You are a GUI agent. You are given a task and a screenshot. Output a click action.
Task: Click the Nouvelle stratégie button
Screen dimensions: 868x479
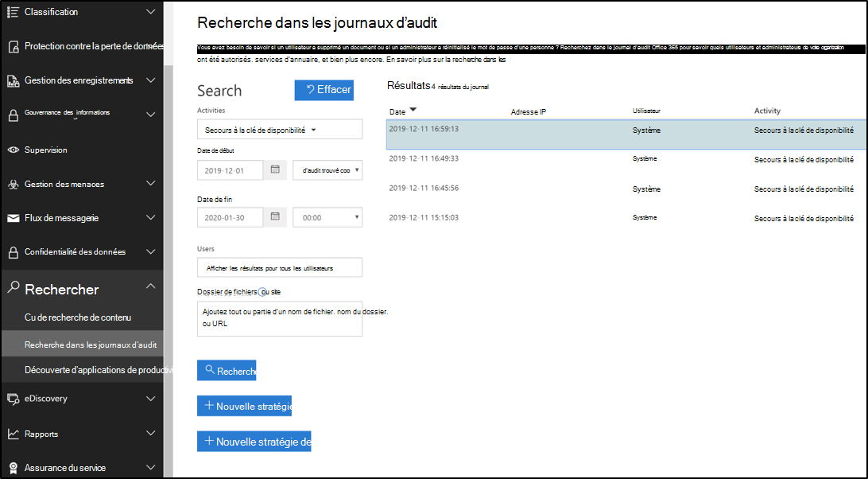coord(244,405)
